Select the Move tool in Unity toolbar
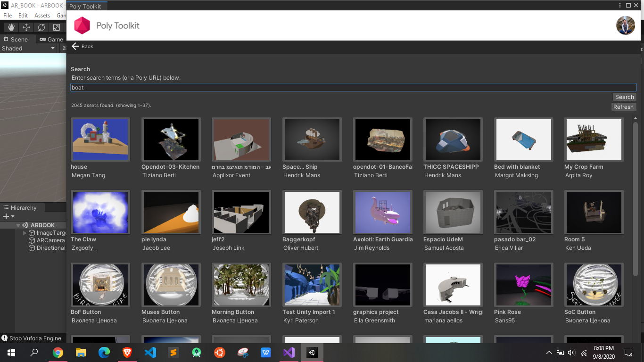 pos(26,27)
